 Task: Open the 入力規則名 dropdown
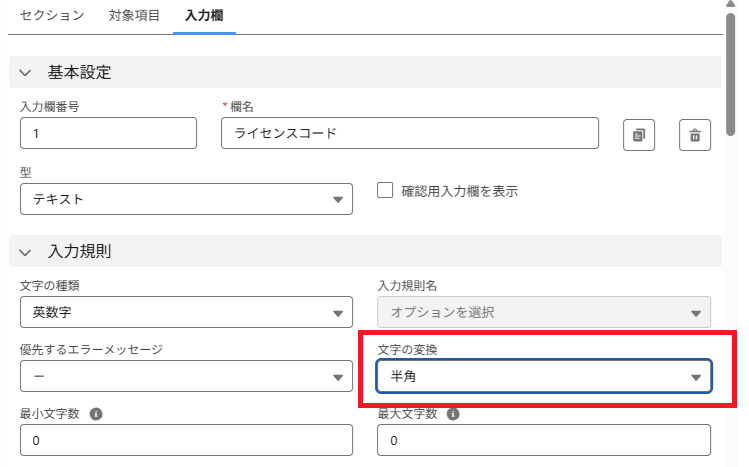[x=544, y=313]
